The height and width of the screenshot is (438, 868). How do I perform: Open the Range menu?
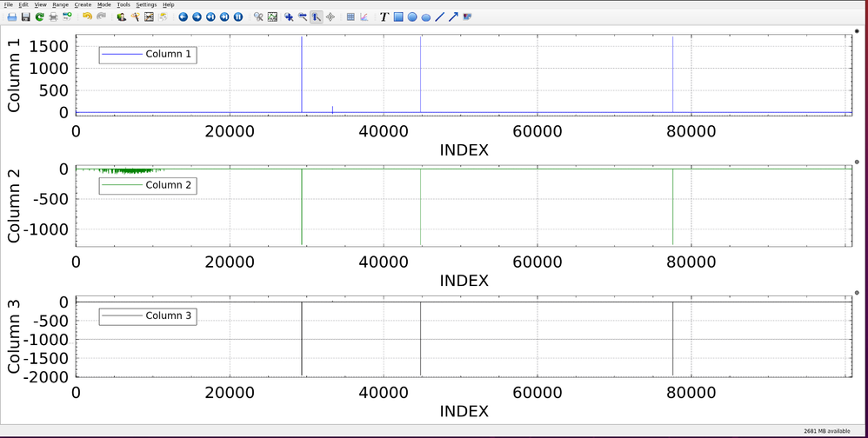coord(60,4)
